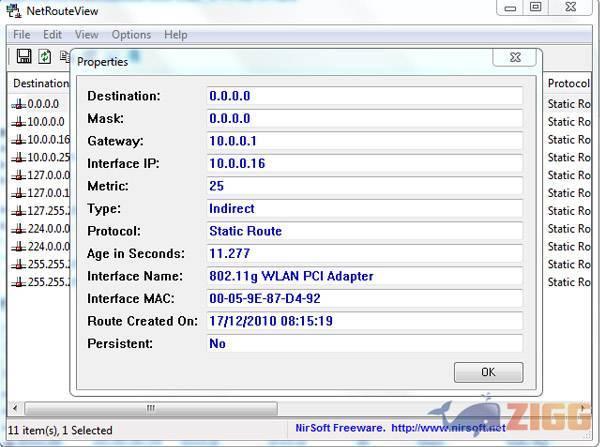Click the Save toolbar icon
600x447 pixels.
tap(24, 57)
